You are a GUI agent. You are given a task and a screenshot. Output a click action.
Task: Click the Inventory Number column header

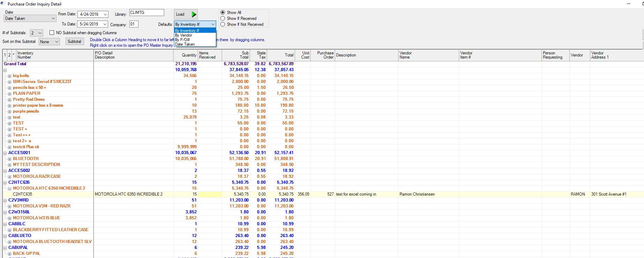point(55,55)
